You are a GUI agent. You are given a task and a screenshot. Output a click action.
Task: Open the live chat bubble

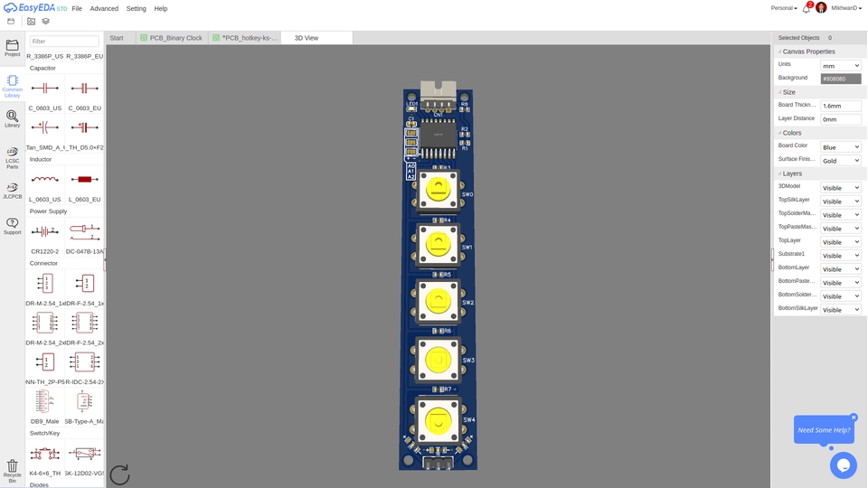pos(843,465)
